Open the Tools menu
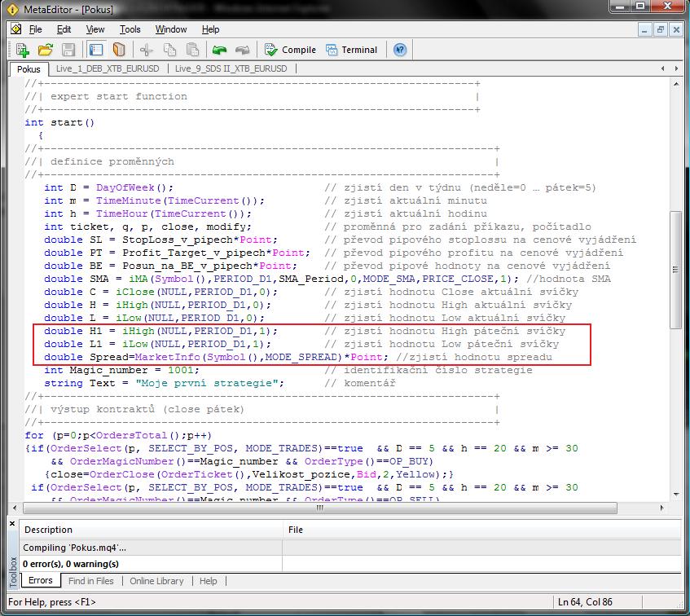Viewport: 690px width, 616px height. click(x=130, y=29)
